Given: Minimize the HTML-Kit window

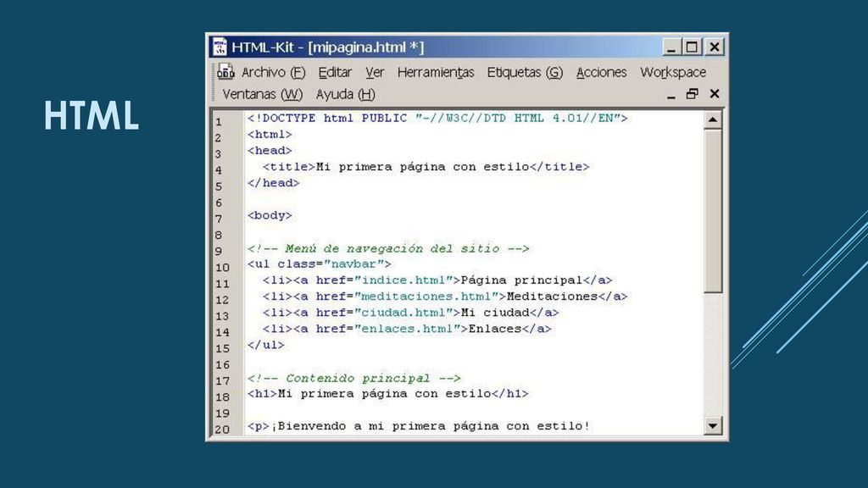Looking at the screenshot, I should tap(671, 47).
